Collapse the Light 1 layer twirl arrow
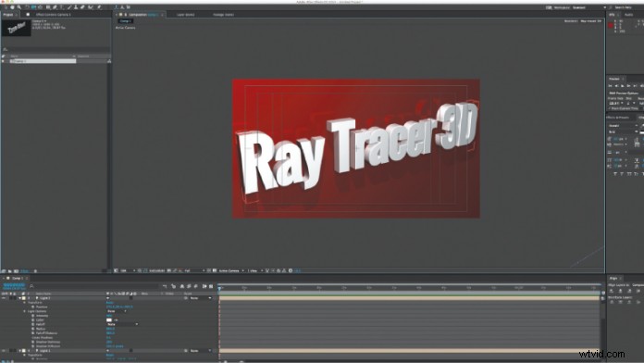The width and height of the screenshot is (644, 363). click(x=20, y=351)
